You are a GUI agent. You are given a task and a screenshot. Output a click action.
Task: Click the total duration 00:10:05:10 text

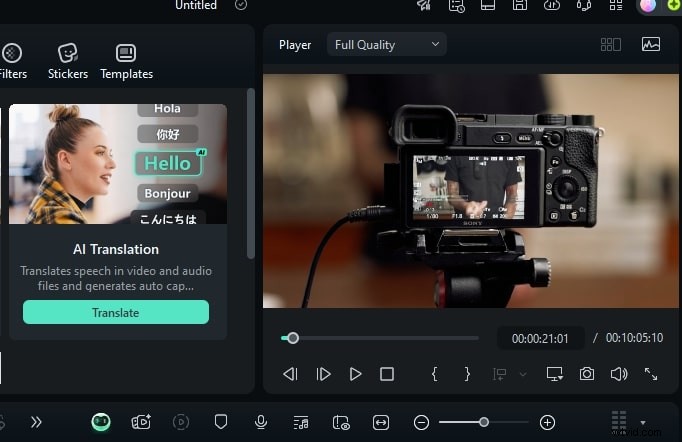pyautogui.click(x=634, y=338)
